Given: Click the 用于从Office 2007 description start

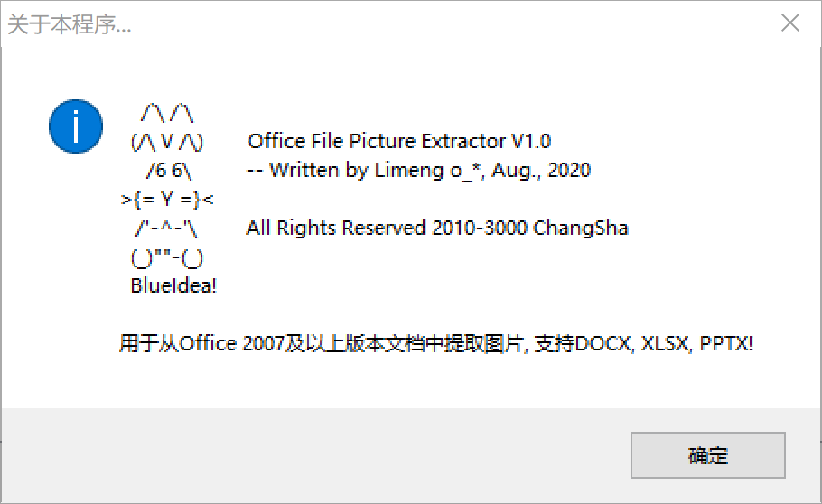Looking at the screenshot, I should pos(202,344).
